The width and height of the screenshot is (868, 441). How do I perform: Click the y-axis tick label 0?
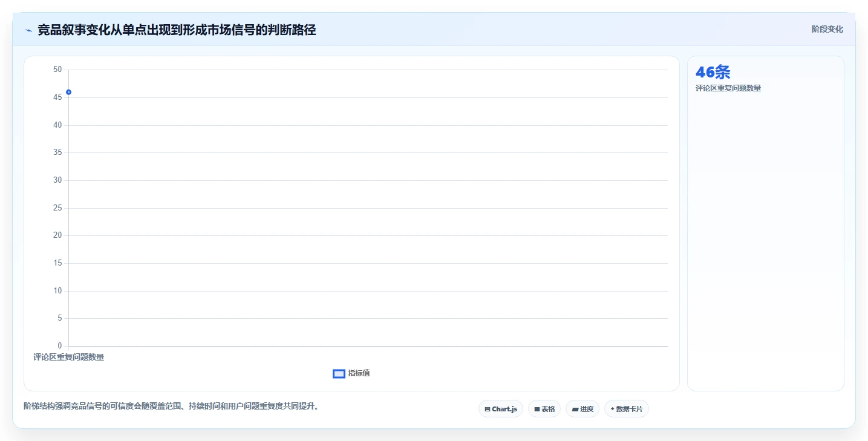point(60,346)
